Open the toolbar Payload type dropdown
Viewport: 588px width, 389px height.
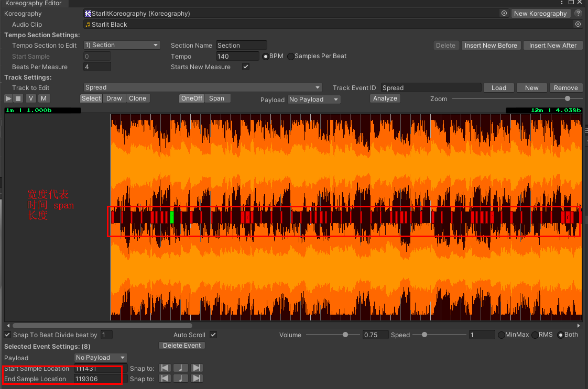[x=314, y=99]
